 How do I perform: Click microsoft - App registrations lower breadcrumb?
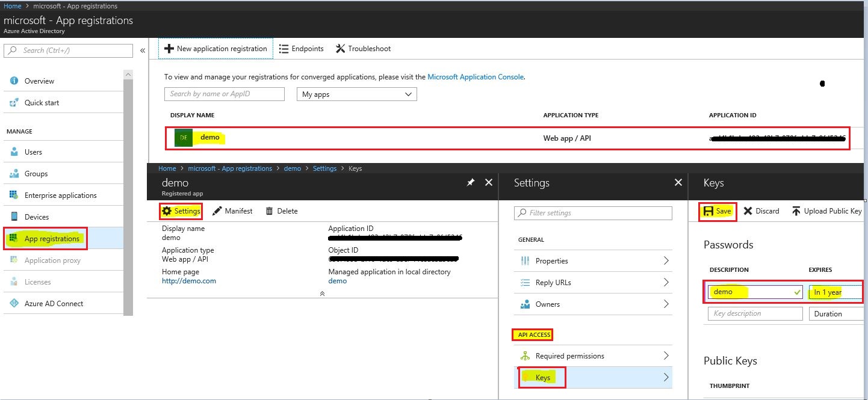coord(230,168)
